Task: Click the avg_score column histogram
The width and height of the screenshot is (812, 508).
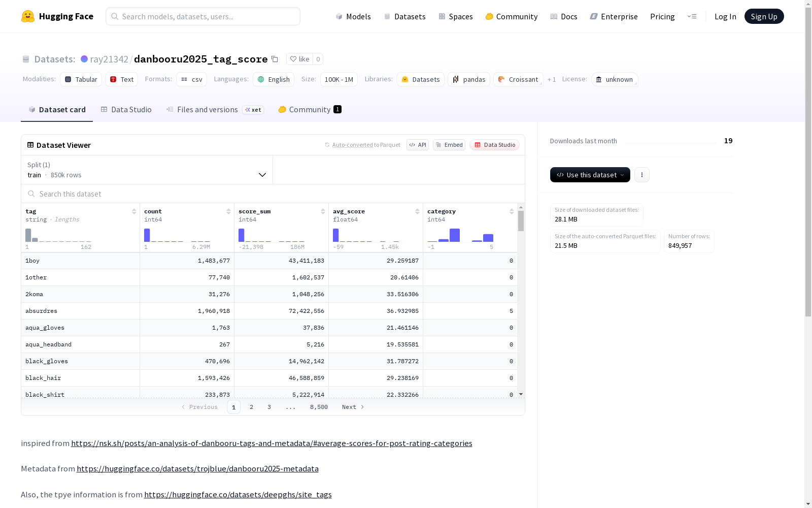Action: point(366,235)
